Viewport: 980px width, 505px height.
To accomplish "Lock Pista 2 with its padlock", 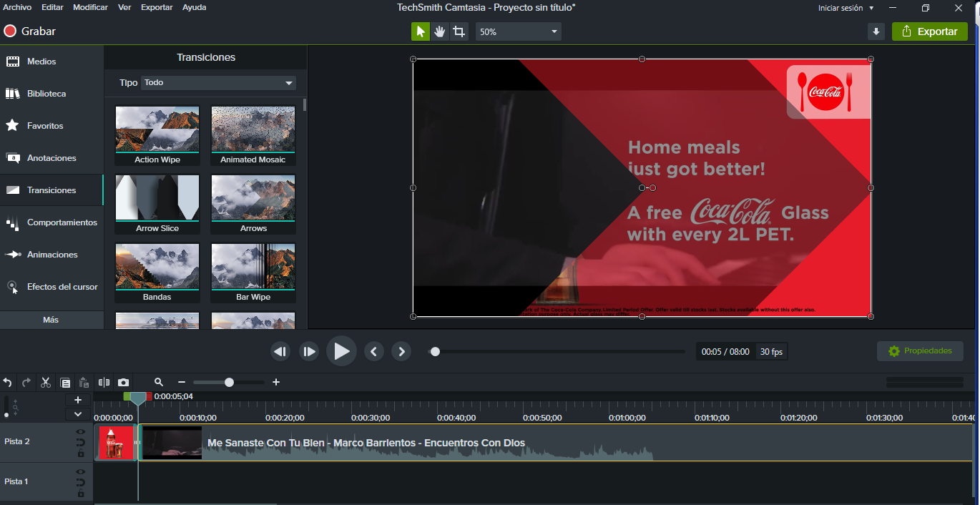I will (x=81, y=453).
